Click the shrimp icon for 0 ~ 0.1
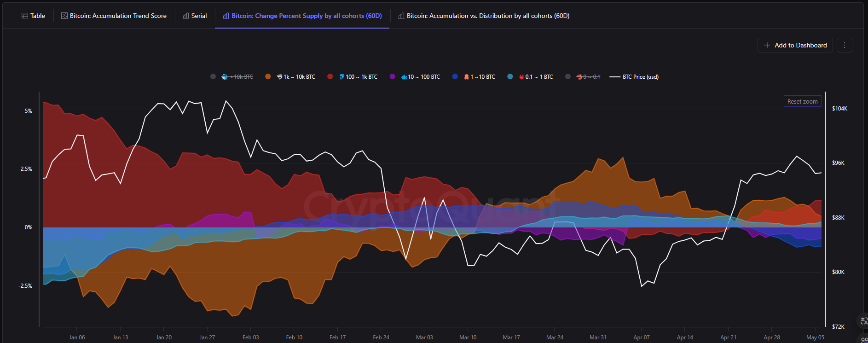868x343 pixels. [579, 77]
